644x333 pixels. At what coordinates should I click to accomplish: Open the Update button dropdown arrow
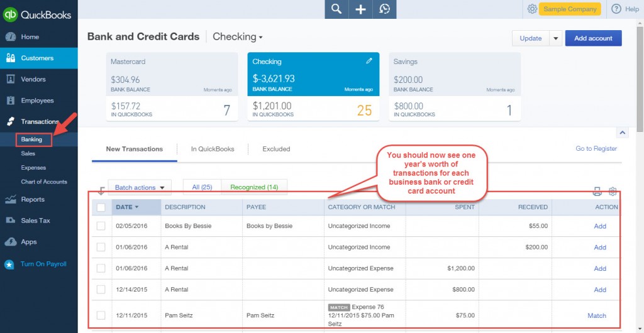tap(555, 38)
